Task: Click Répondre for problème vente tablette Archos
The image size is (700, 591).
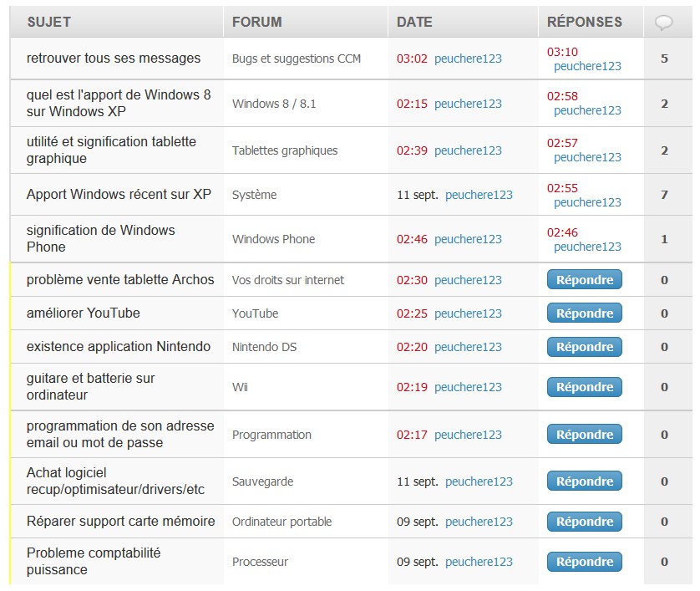Action: [585, 280]
